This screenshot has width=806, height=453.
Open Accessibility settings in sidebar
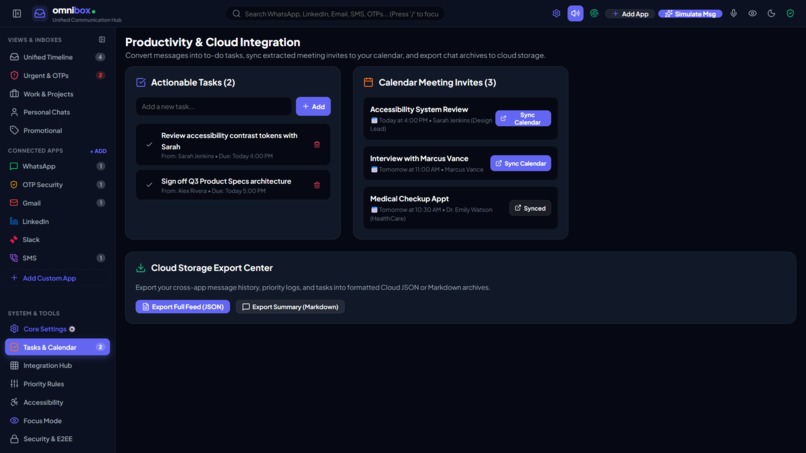pos(57,403)
